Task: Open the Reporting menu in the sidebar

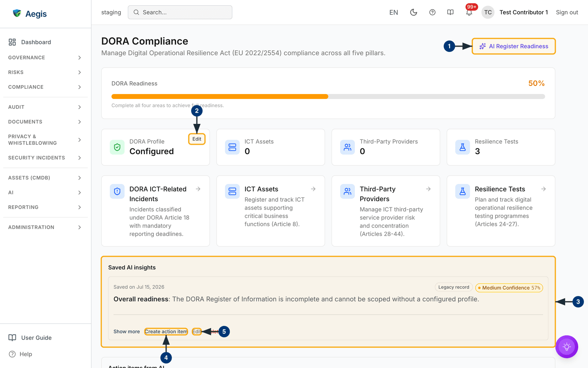Action: (x=45, y=207)
